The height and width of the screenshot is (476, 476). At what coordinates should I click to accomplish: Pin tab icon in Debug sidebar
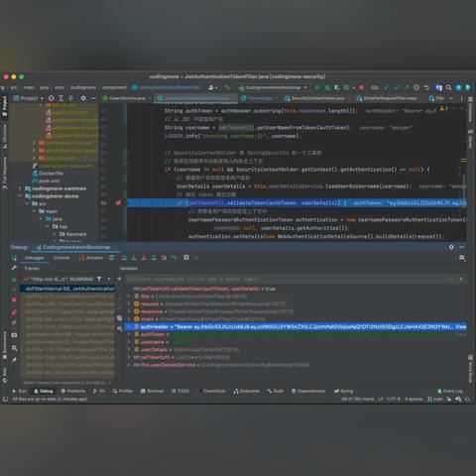point(14,360)
